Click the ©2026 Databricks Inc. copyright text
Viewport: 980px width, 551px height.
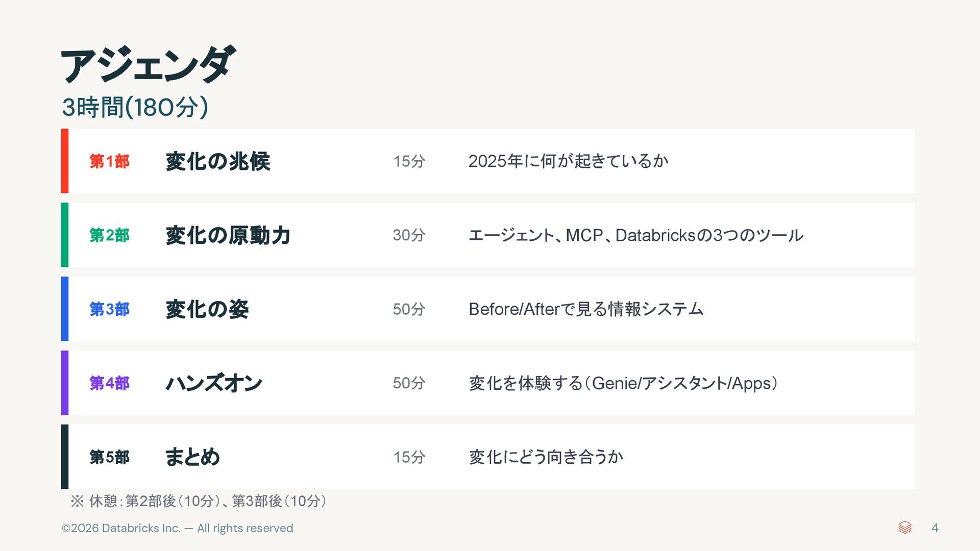(x=177, y=528)
